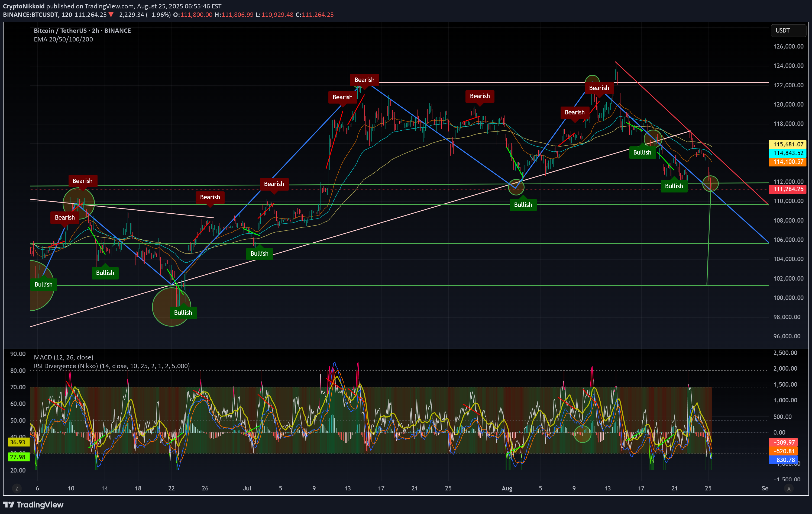Image resolution: width=812 pixels, height=514 pixels.
Task: Select the RSI Divergence (Nikko) indicator legend
Action: 112,366
